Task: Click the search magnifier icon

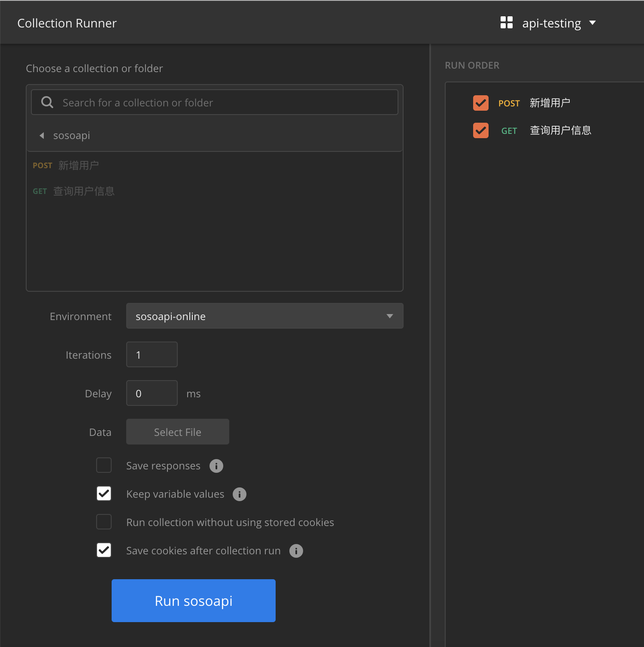Action: point(47,102)
